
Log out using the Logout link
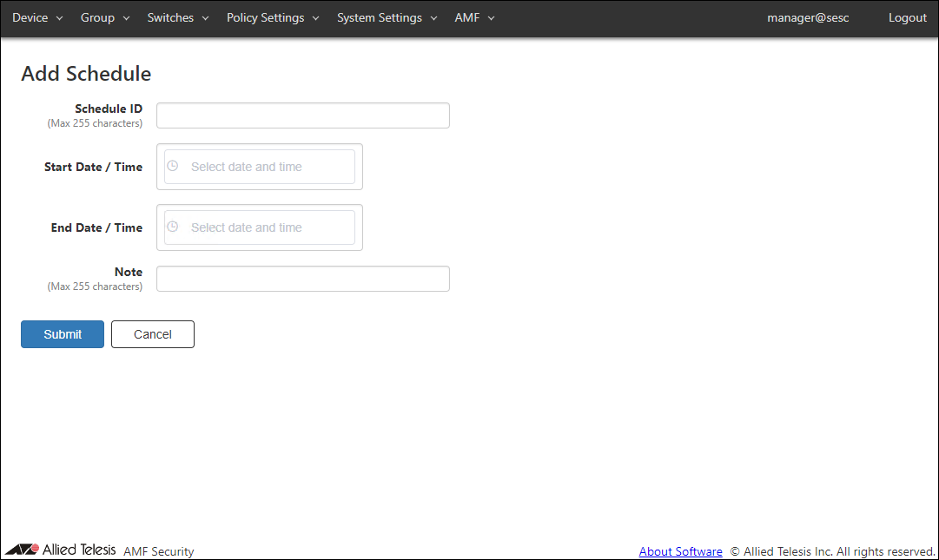(907, 18)
